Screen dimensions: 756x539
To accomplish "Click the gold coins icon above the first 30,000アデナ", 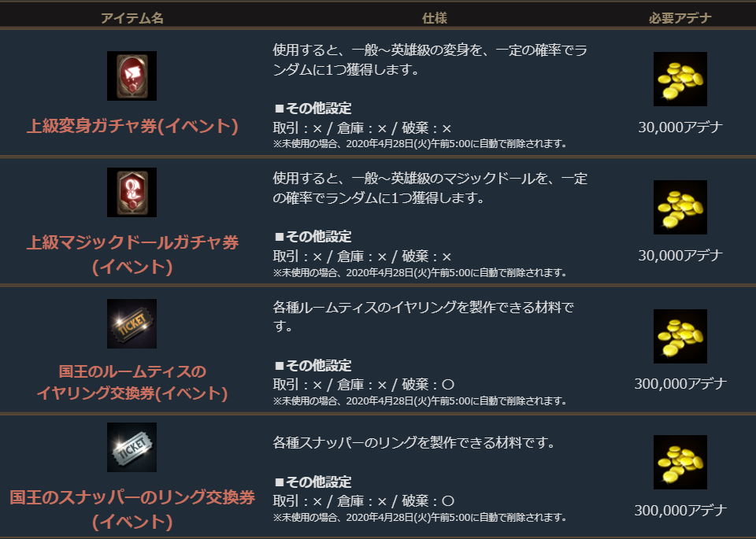I will pos(680,79).
